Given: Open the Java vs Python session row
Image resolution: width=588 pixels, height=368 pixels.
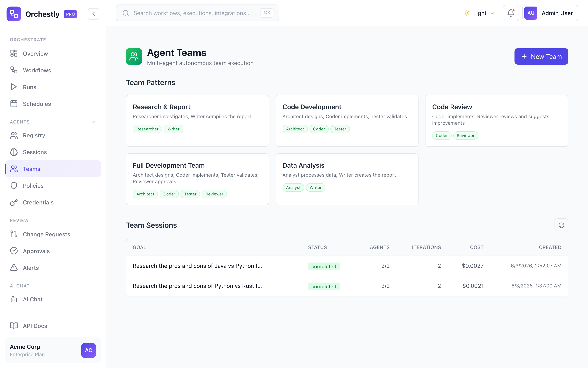Looking at the screenshot, I should click(x=347, y=266).
